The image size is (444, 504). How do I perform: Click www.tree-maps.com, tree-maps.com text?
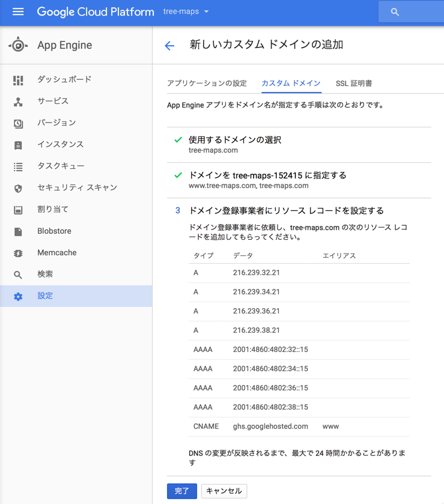(x=249, y=186)
